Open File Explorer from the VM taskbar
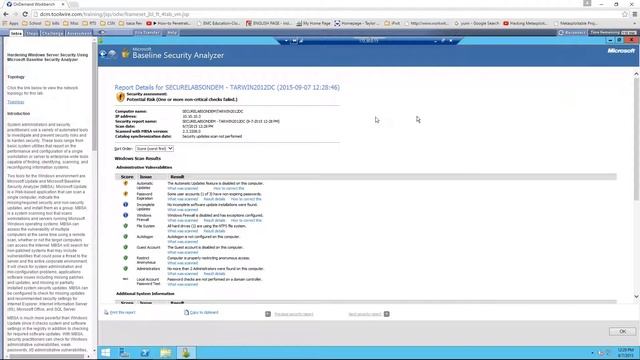Image resolution: width=640 pixels, height=360 pixels. 166,353
